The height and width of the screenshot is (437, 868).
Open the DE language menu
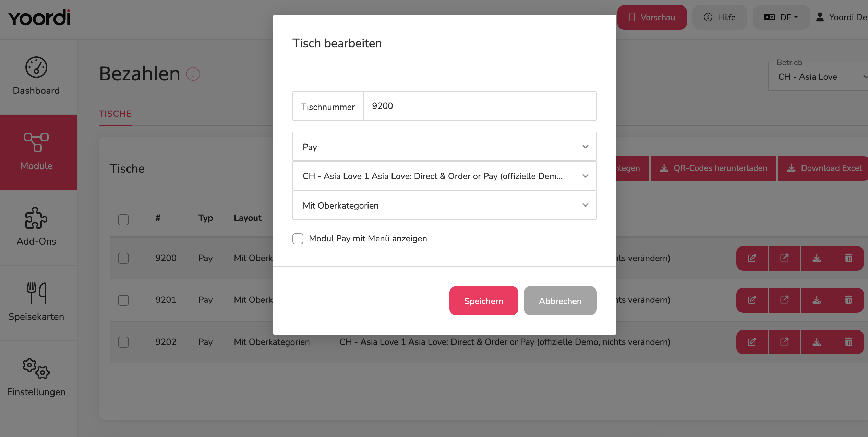[x=781, y=17]
